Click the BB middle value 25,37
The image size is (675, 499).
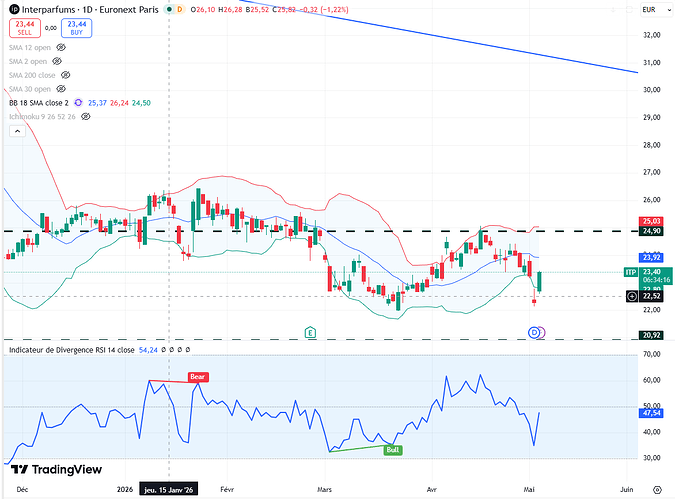(x=97, y=103)
